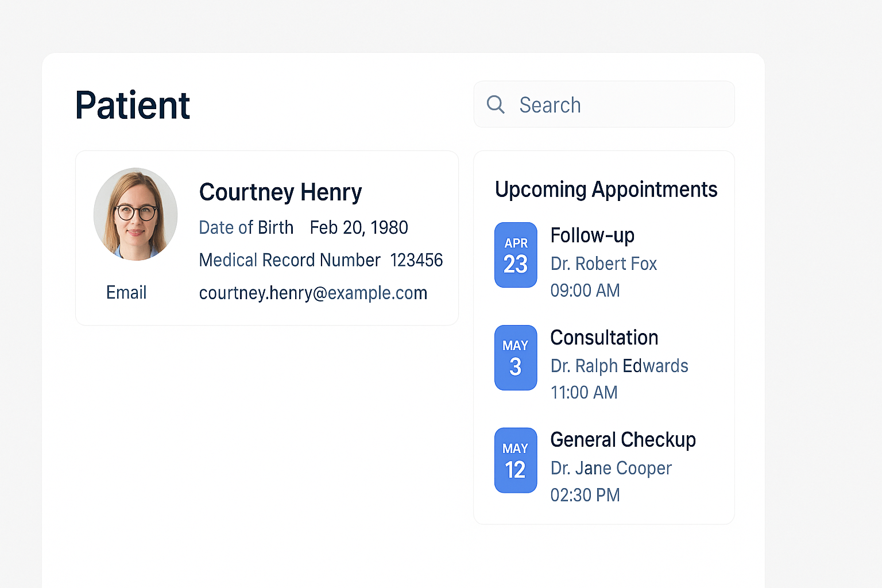Viewport: 882px width, 588px height.
Task: Select the patient name Courtney Henry
Action: click(x=280, y=192)
